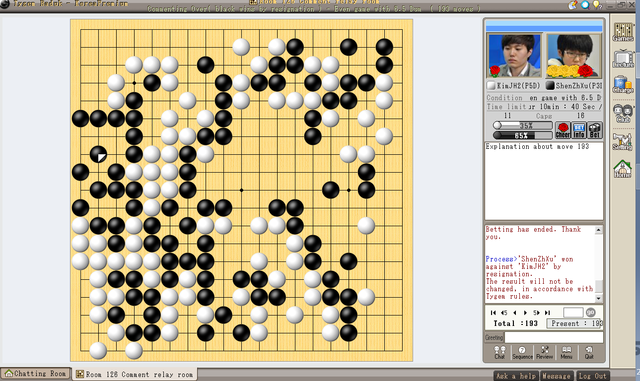Advance one move forward
This screenshot has width=640, height=381.
525,312
